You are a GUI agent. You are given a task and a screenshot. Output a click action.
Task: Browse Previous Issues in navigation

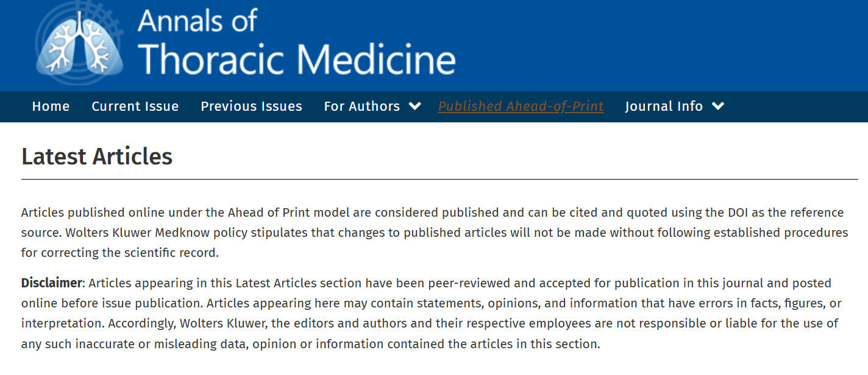tap(251, 107)
